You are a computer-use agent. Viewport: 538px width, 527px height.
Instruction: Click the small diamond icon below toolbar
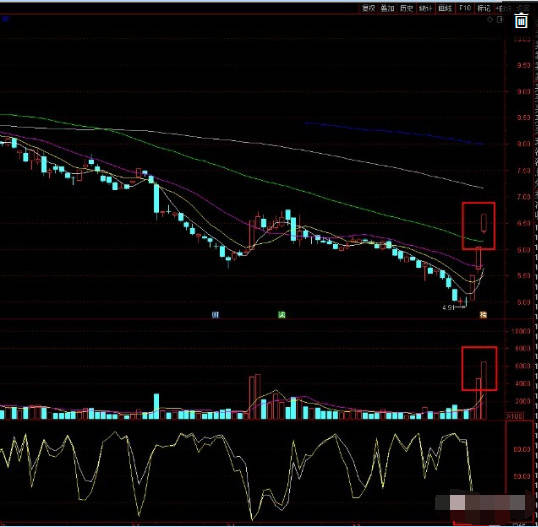pyautogui.click(x=490, y=20)
